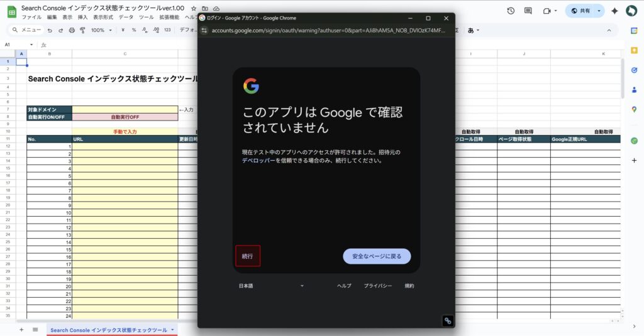Select the paint format tool
Viewport: 644px width, 336px height.
click(82, 30)
